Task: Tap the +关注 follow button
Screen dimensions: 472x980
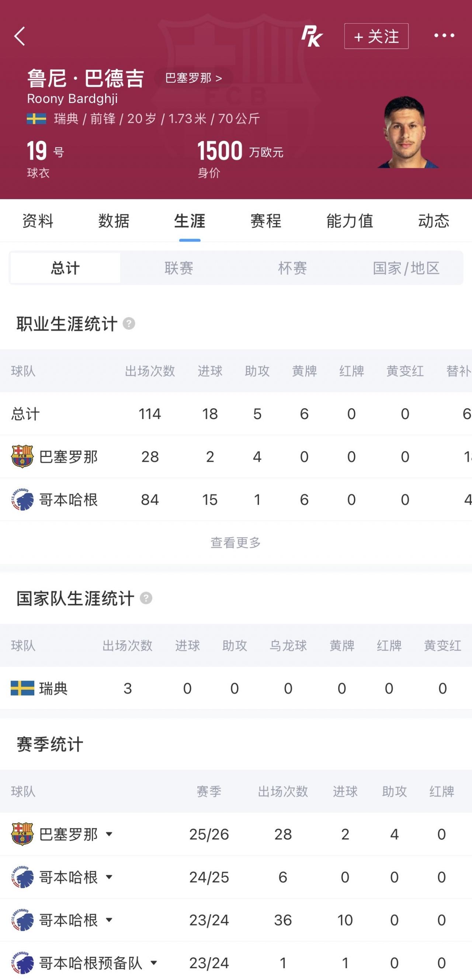Action: coord(376,36)
